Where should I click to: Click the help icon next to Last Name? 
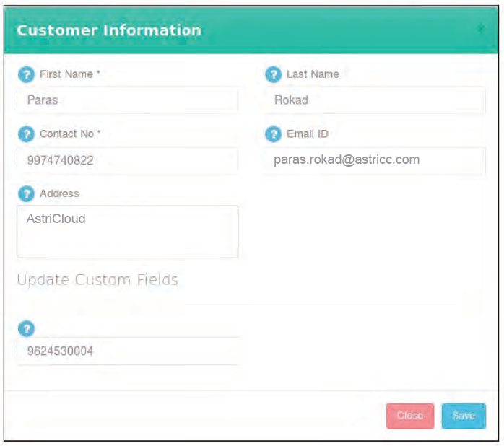273,74
